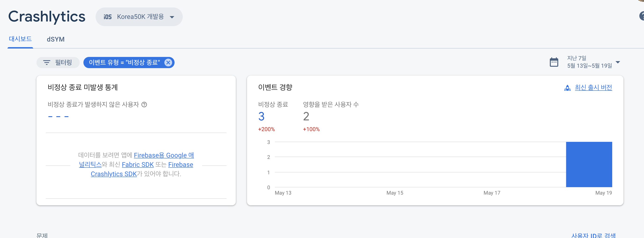Click the May 15 axis label
The height and width of the screenshot is (238, 644).
coord(394,193)
